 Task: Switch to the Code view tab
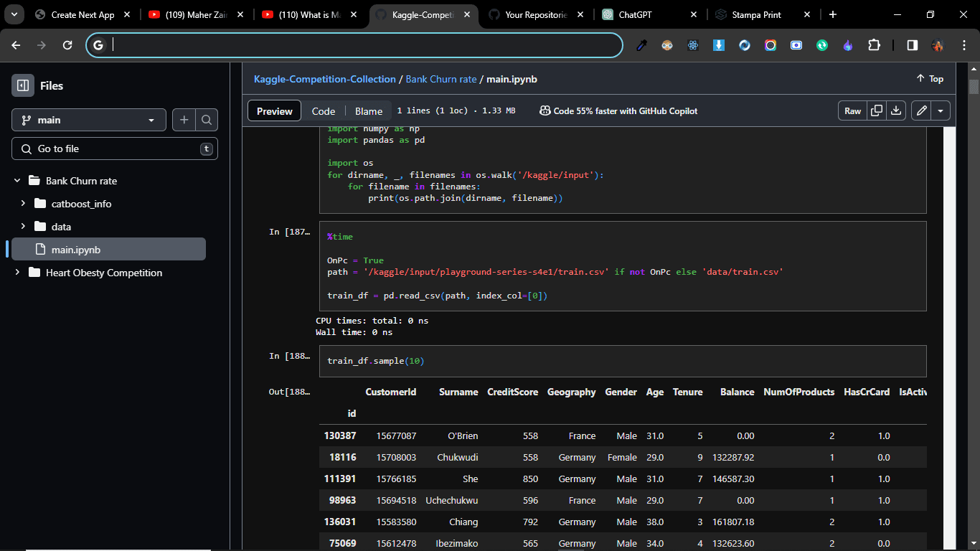point(323,111)
